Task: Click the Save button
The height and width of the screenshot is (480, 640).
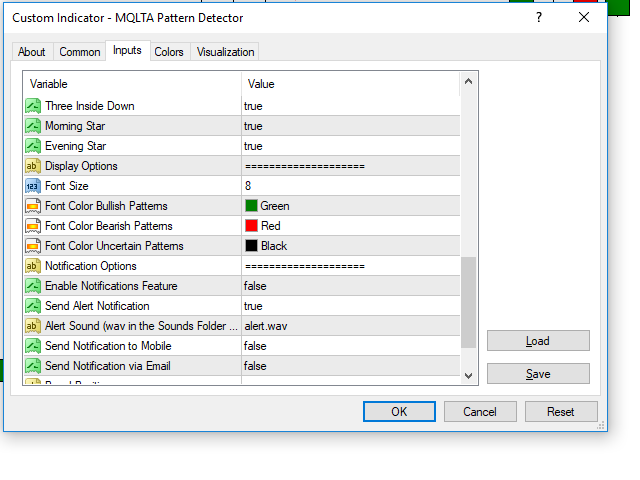Action: 538,374
